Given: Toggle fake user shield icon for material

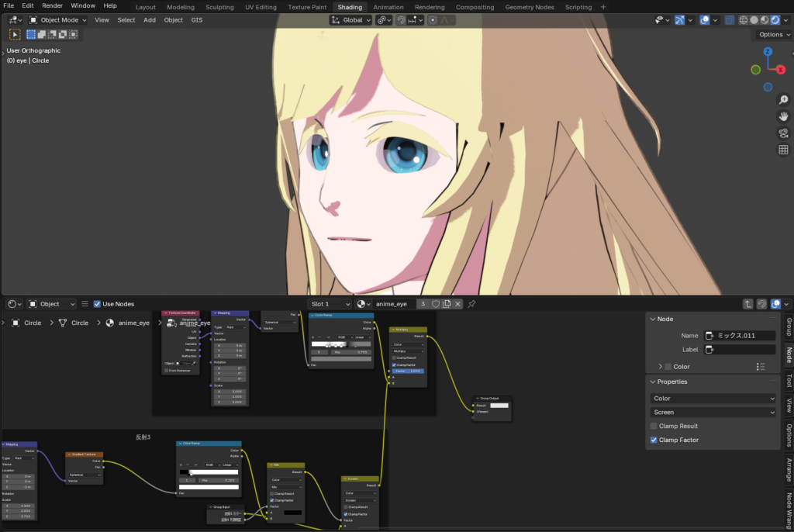Looking at the screenshot, I should [x=436, y=304].
